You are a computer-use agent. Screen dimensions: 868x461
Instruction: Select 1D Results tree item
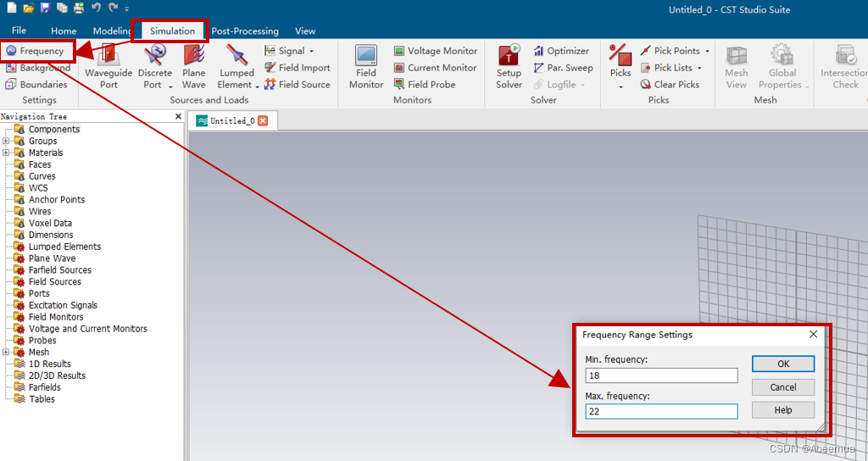pyautogui.click(x=50, y=364)
